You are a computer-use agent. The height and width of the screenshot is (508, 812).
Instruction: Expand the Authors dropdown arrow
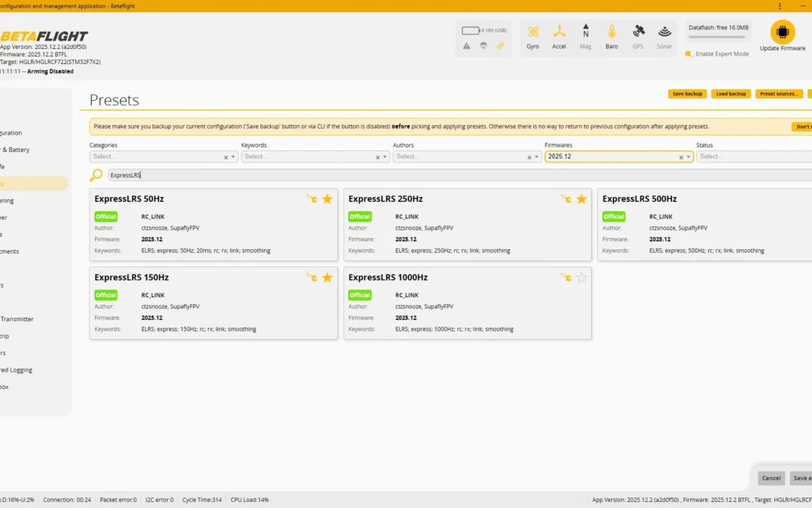click(537, 157)
